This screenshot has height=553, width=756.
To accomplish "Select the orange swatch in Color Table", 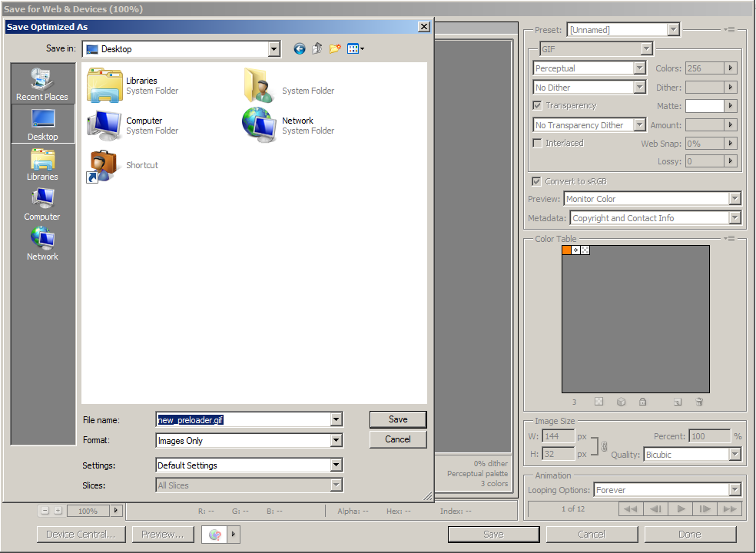I will 566,250.
